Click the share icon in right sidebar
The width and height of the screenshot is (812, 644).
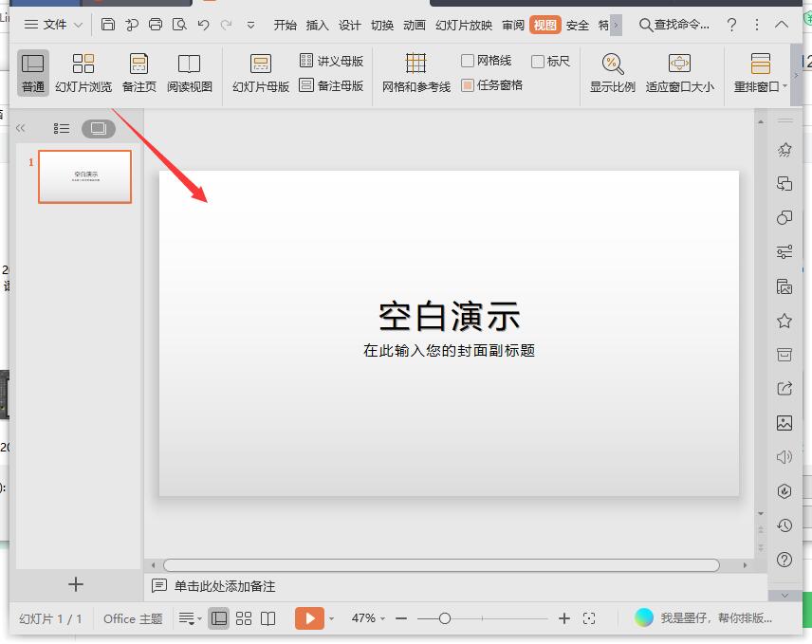(784, 388)
